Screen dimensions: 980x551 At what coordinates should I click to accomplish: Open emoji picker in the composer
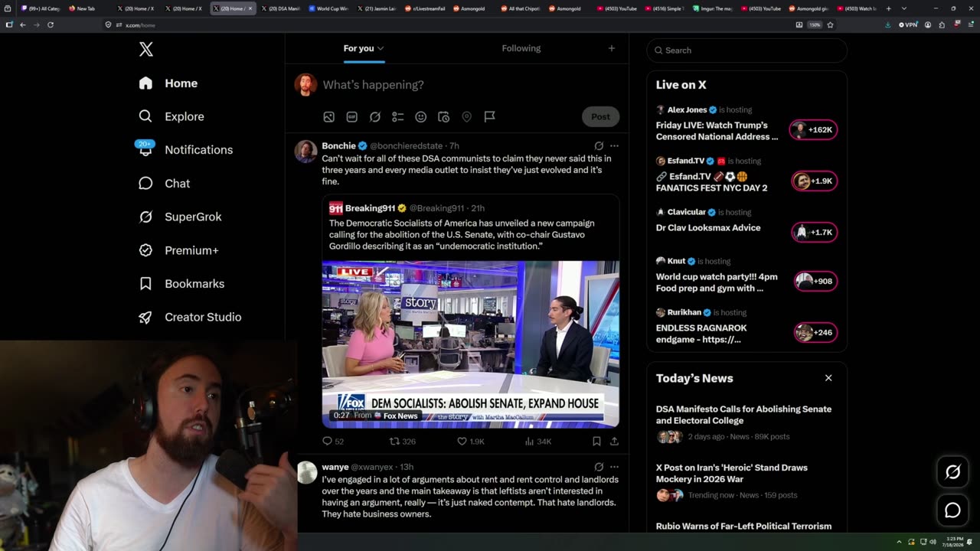tap(420, 117)
